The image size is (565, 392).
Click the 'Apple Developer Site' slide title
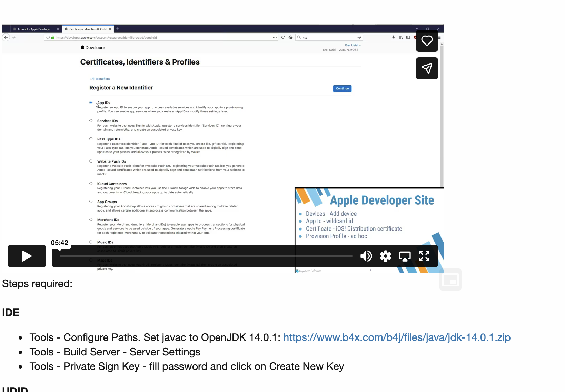point(382,200)
